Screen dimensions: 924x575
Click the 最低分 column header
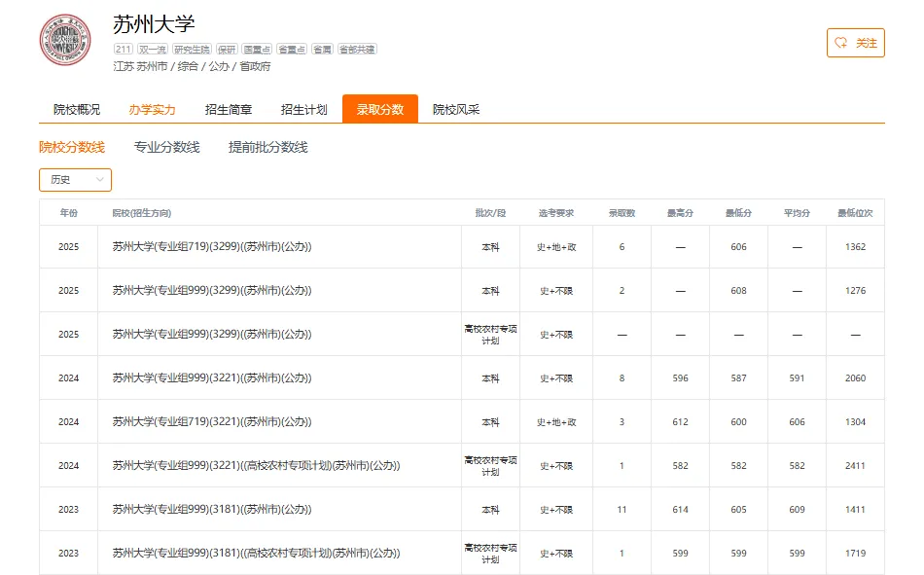[x=738, y=213]
